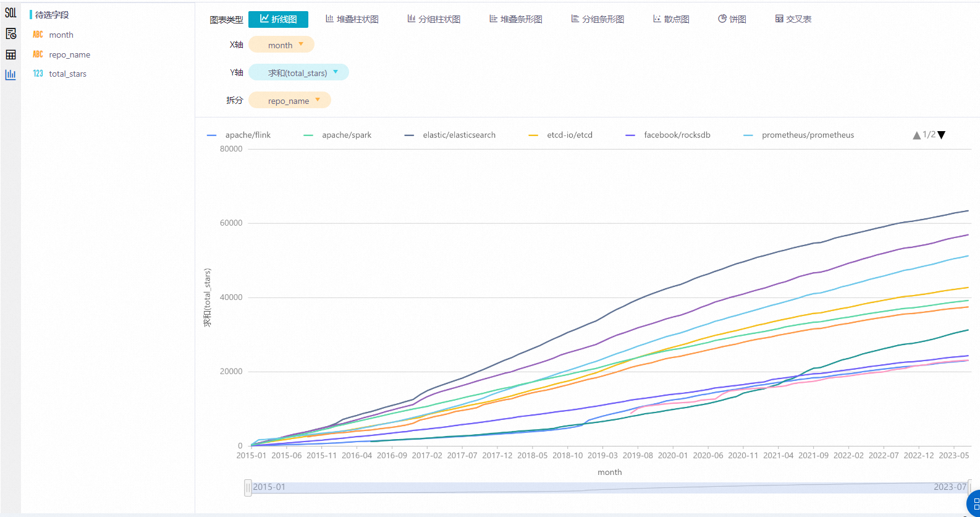Viewport: 980px width, 517px height.
Task: Switch to pie chart (饼图)
Action: click(732, 19)
